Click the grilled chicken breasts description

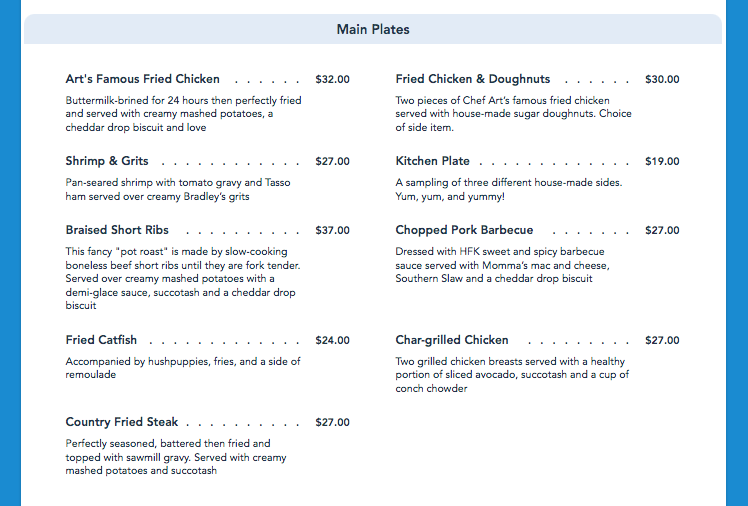coord(512,375)
